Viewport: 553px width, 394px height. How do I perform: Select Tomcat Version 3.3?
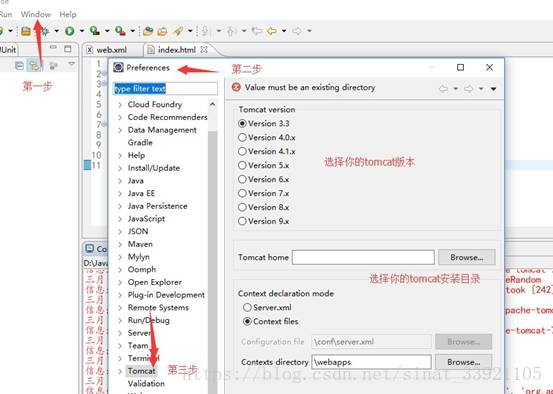pyautogui.click(x=264, y=123)
